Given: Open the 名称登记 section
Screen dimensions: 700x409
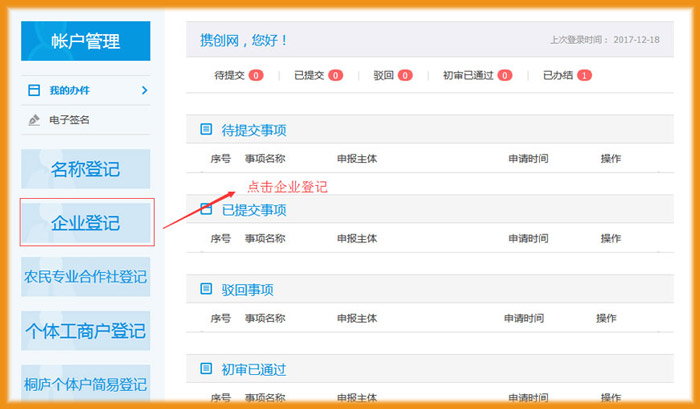Looking at the screenshot, I should (85, 169).
